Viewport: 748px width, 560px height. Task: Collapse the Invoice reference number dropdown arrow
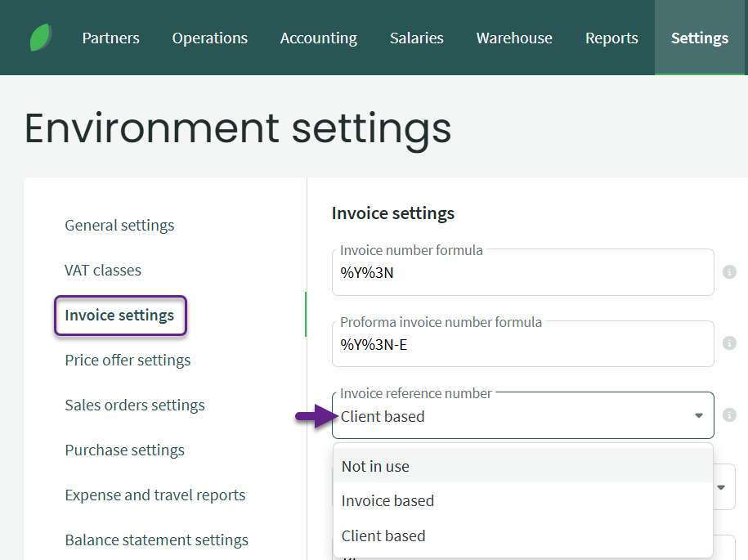pos(698,416)
